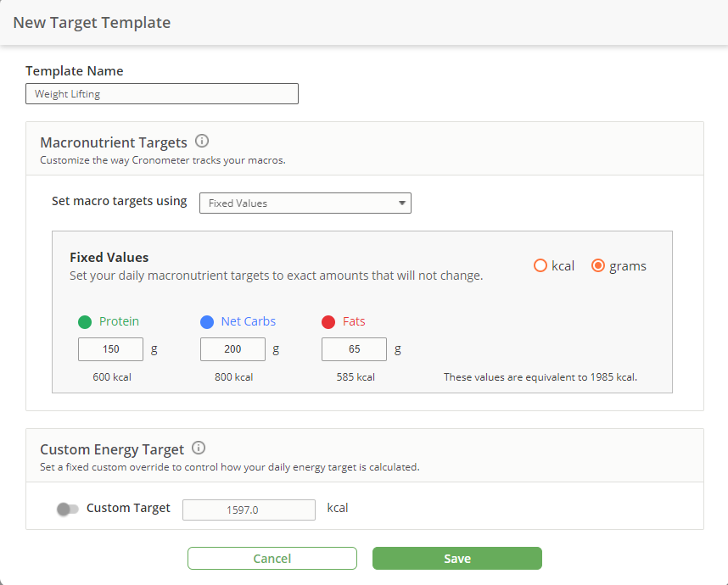Open the Fixed Values macro dropdown

305,203
